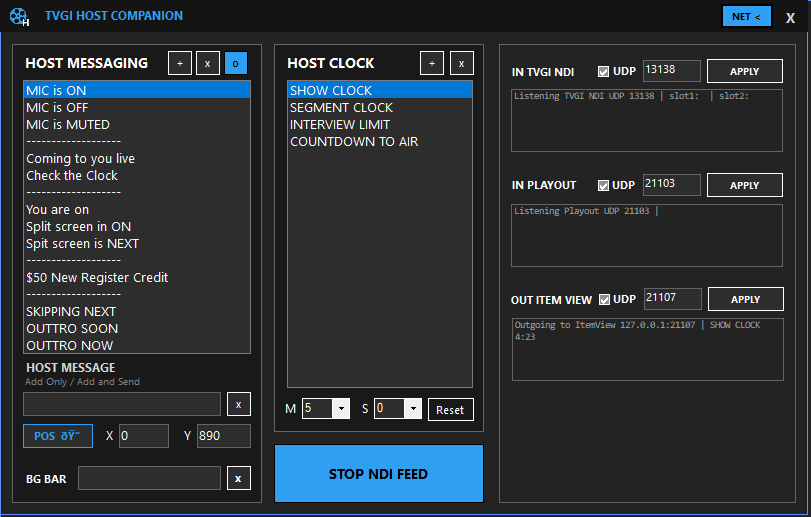Click the IN TVGI NDI port field 13138
Screen dimensions: 811x517
(672, 71)
